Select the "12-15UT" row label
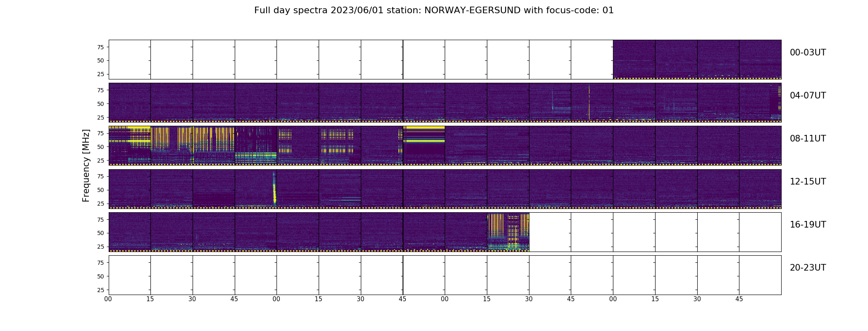Screen dimensions: 868x331 808,182
